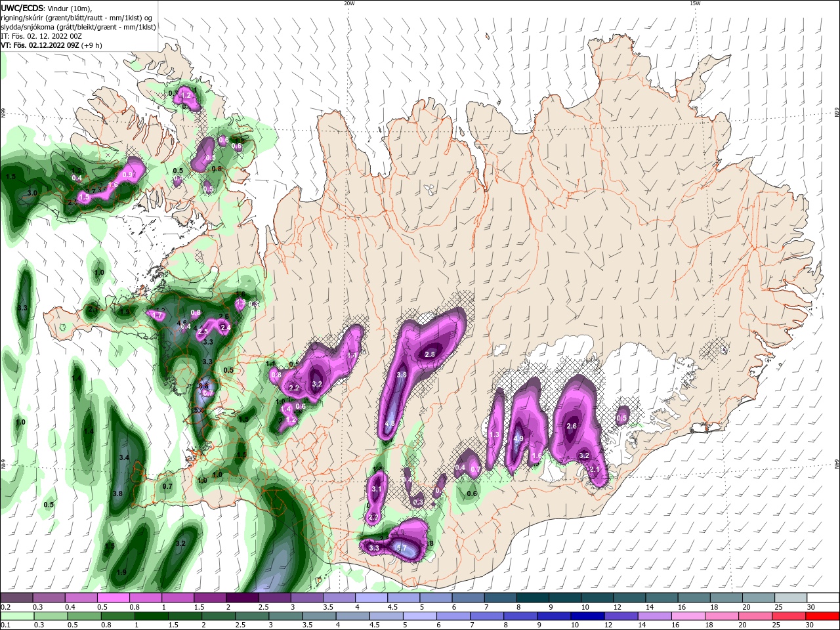Viewport: 840px width, 630px height.
Task: Click the 'slydda/snjókoma' snow legend description line
Action: 78,27
